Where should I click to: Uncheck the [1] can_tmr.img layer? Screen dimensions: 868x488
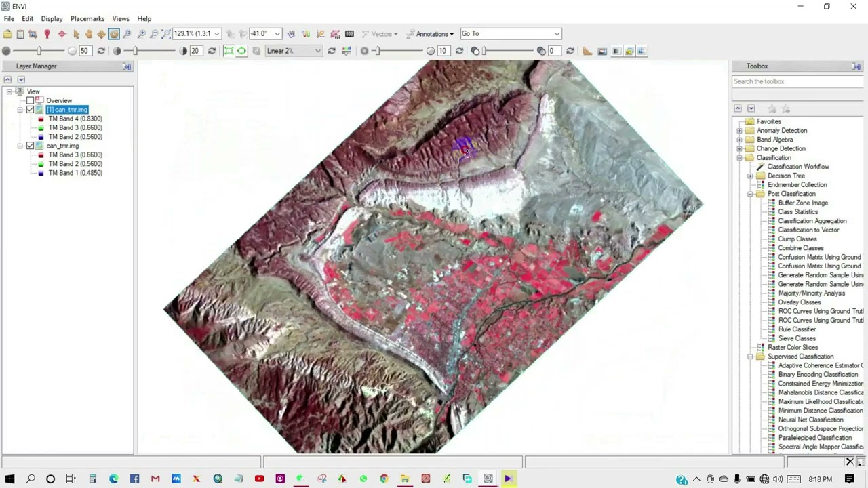[30, 110]
